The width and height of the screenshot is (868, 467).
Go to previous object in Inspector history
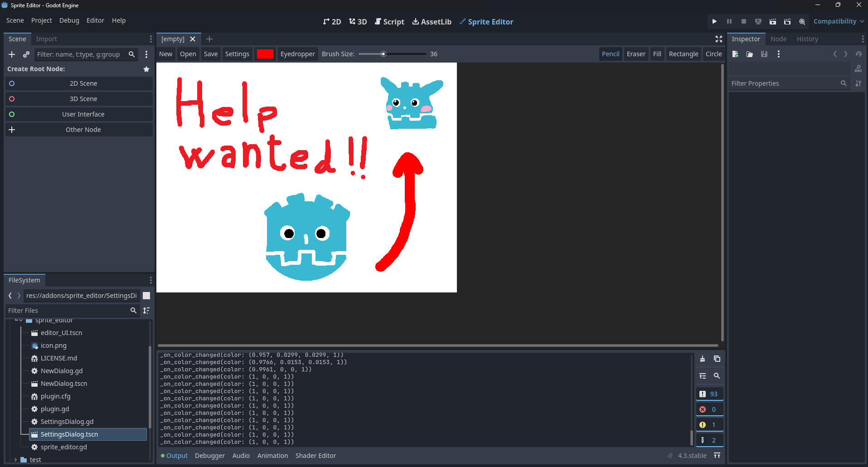tap(834, 54)
